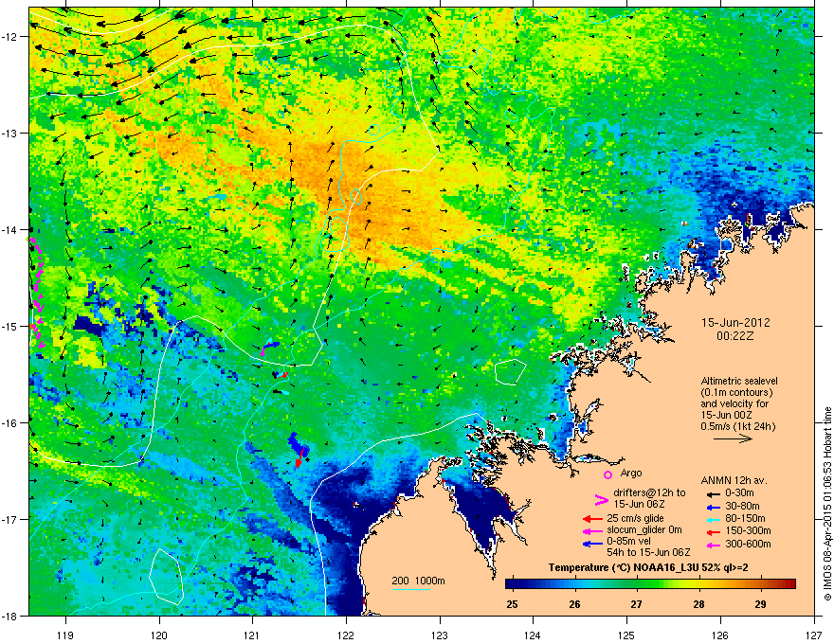
Task: Click the '300-600m' depth label
Action: point(748,544)
